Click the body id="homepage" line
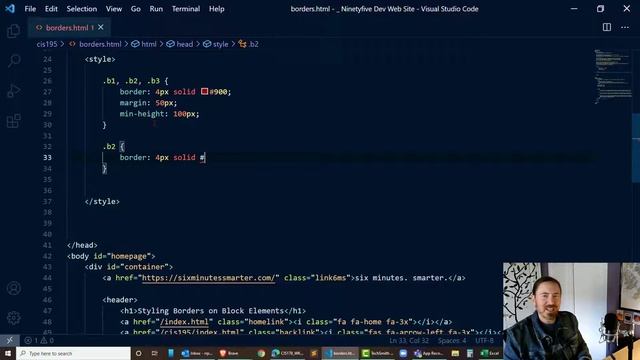Screen dimensions: 640x360 pos(111,256)
